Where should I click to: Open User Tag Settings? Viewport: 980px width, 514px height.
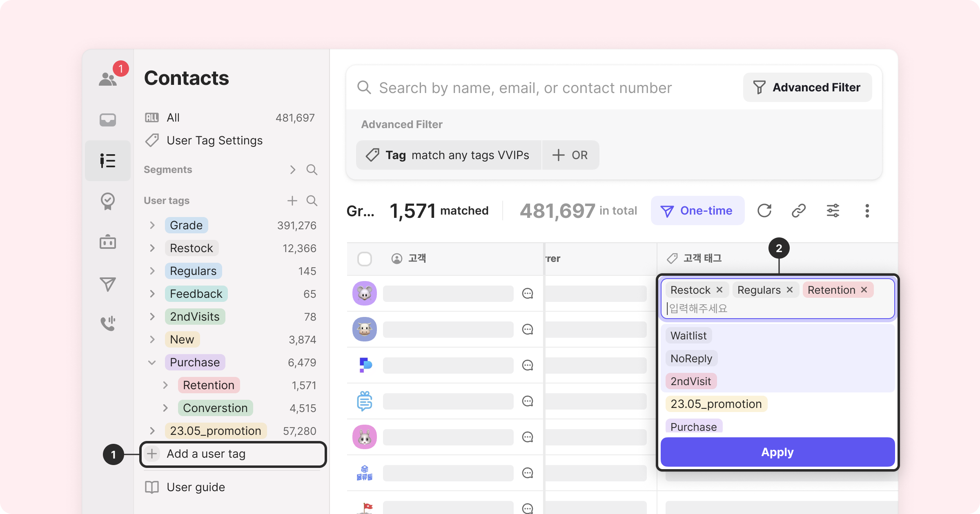[x=214, y=140]
